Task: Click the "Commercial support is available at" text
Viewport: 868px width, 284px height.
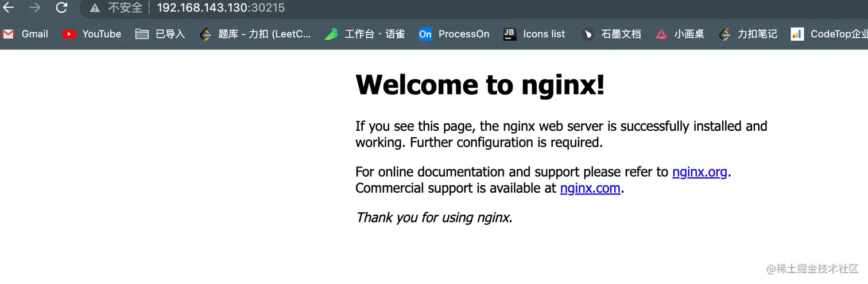Action: [456, 188]
